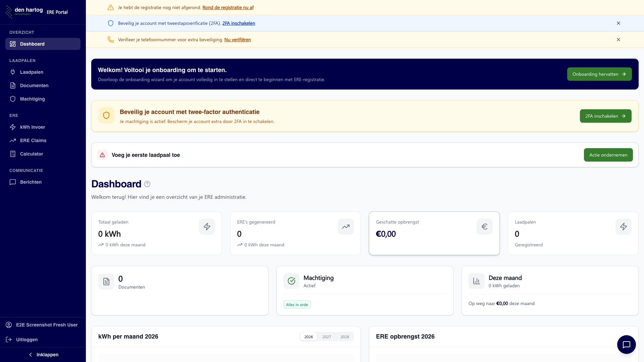Open the Rond de registratie nu af link
Viewport: 644px width, 362px height.
228,7
